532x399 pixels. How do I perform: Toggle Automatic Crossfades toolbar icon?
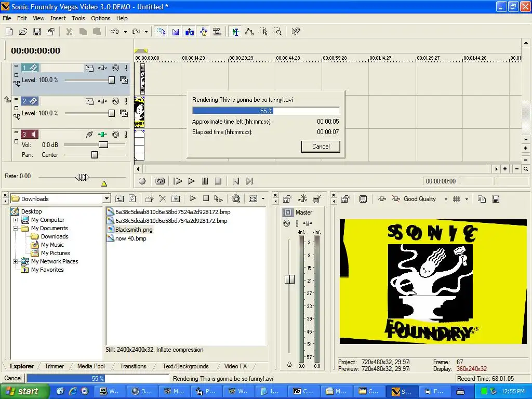tap(176, 32)
